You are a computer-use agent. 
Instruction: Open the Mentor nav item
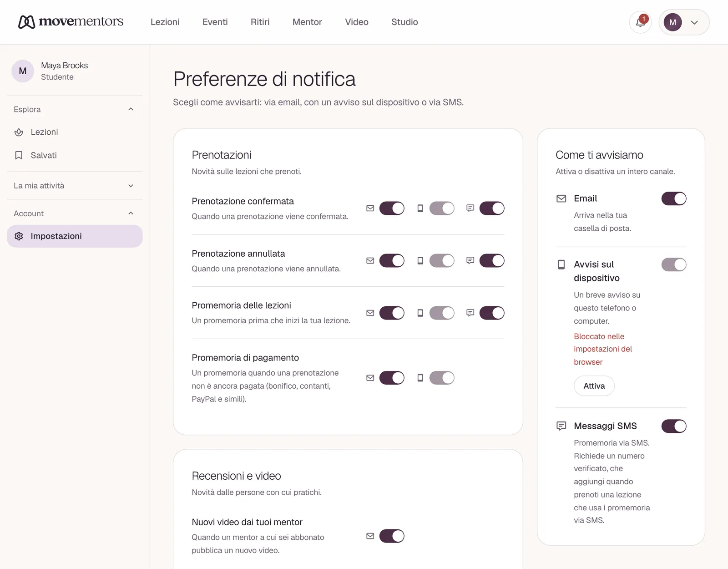pyautogui.click(x=307, y=22)
